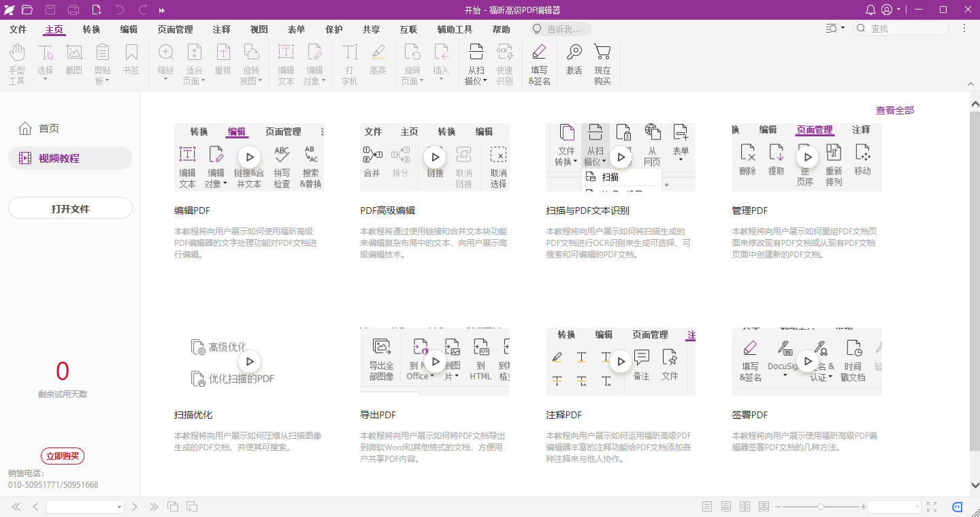The height and width of the screenshot is (517, 980).
Task: Expand the Select (选择) tool dropdown
Action: click(x=46, y=79)
